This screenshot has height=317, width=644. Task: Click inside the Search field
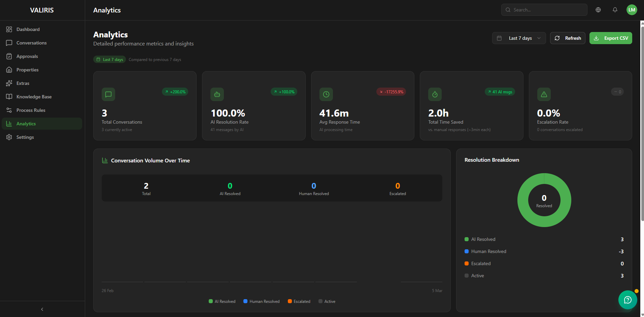click(x=544, y=10)
